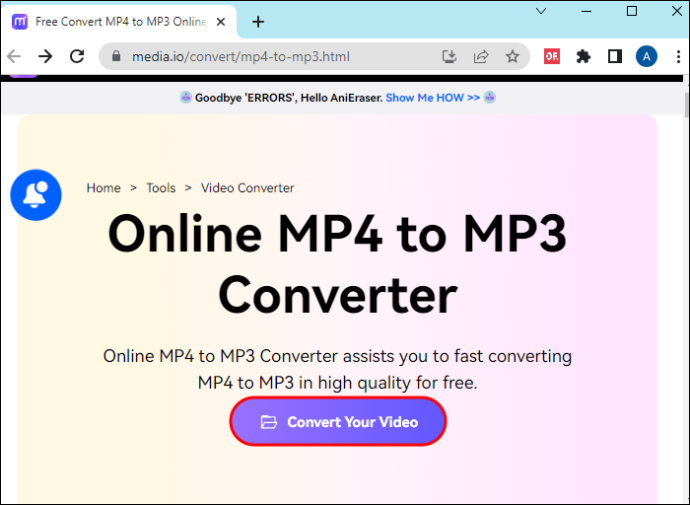This screenshot has height=505, width=690.
Task: Go to Tools breadcrumb
Action: click(x=161, y=188)
